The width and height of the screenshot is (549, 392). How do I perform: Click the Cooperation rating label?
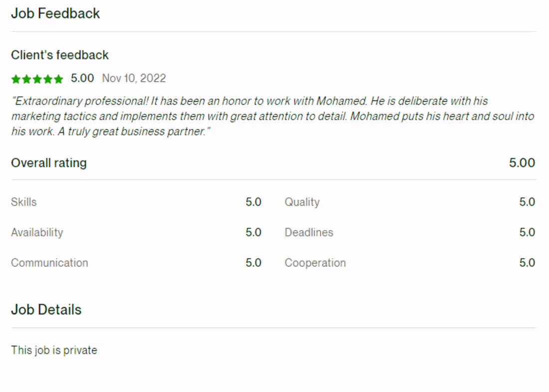point(315,263)
